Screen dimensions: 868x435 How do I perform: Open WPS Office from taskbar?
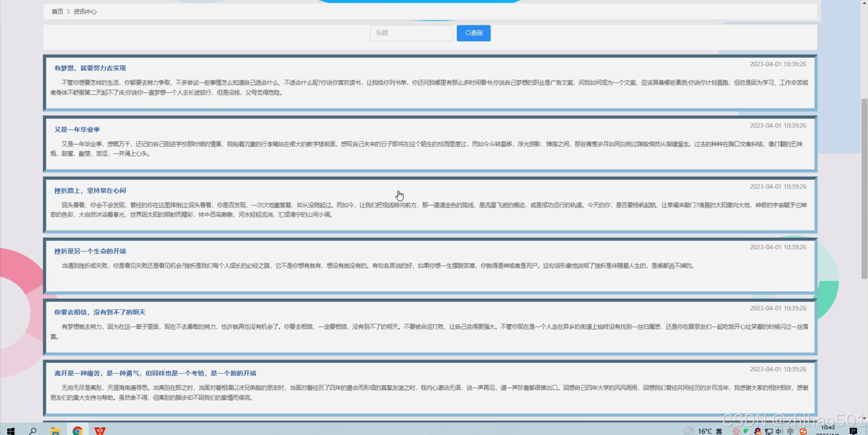100,431
